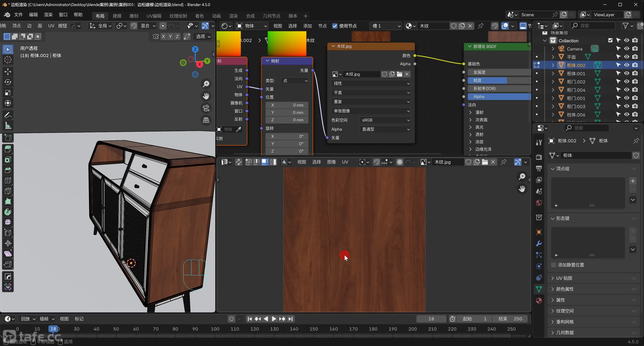Adjust the 糙度 slider in BSDF node

point(498,80)
